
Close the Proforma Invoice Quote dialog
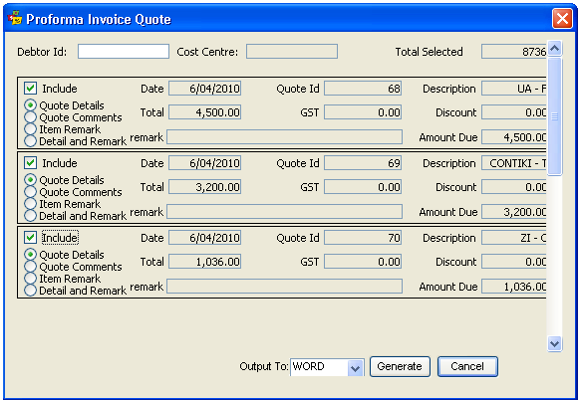(562, 18)
